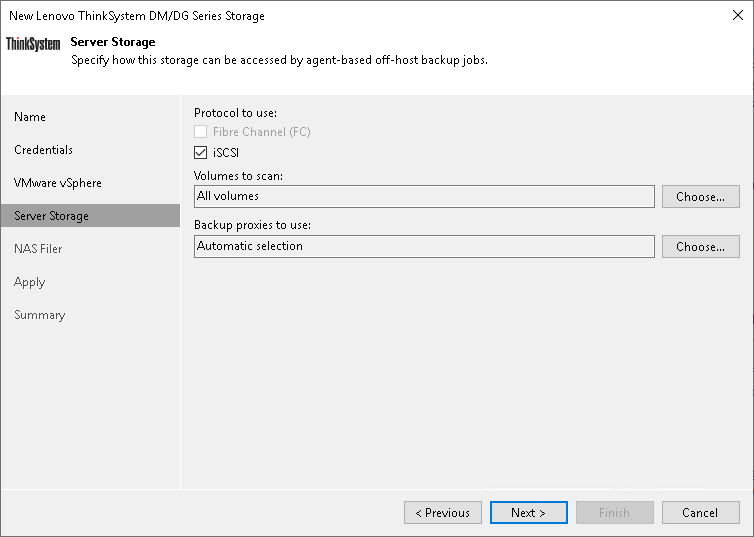Click the greyed-out Finish button
This screenshot has height=537, width=754.
[615, 513]
